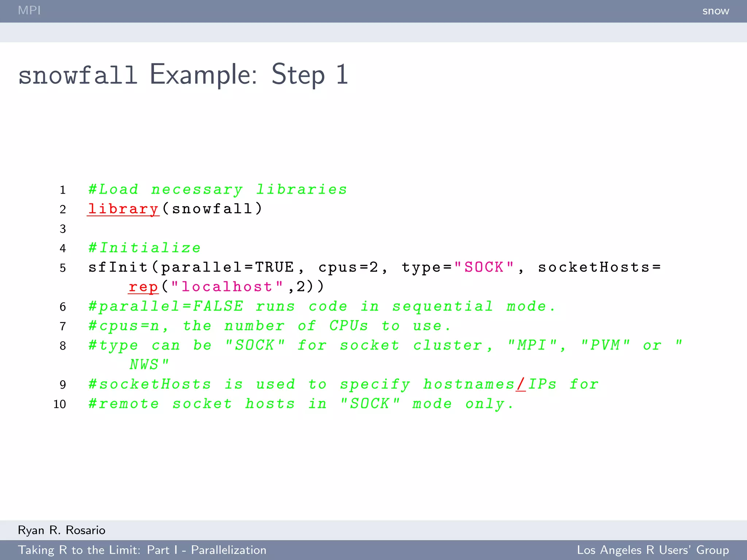Viewport: 747px width, 560px height.
Task: Click the red underlined slash in hostnames/IPs
Action: tap(521, 384)
